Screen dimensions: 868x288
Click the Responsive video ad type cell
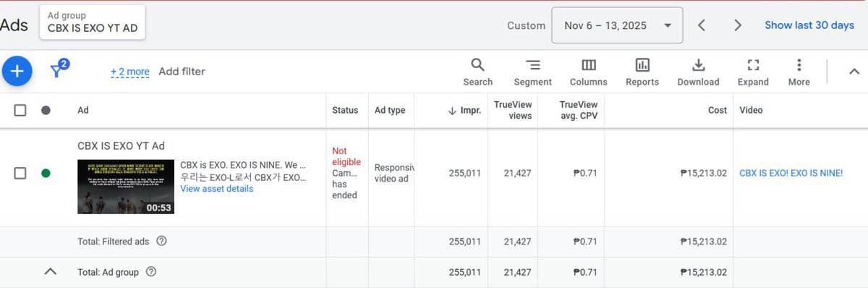(393, 173)
